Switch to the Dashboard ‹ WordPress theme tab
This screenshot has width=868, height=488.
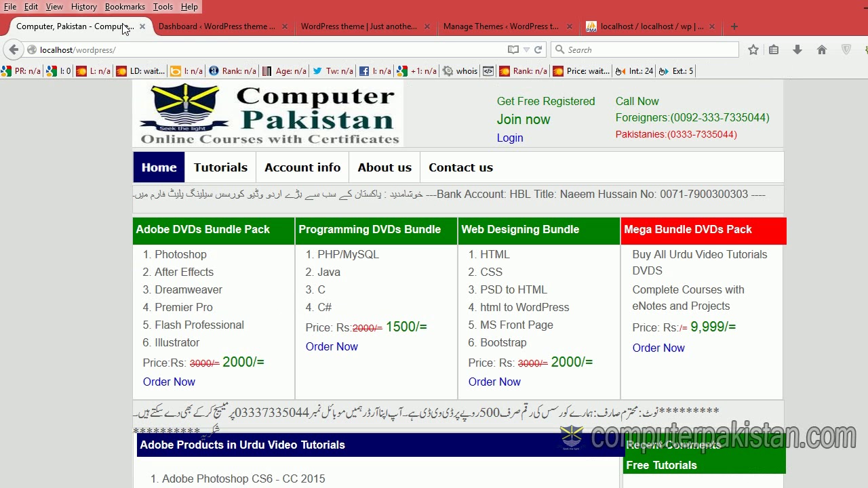tap(217, 26)
